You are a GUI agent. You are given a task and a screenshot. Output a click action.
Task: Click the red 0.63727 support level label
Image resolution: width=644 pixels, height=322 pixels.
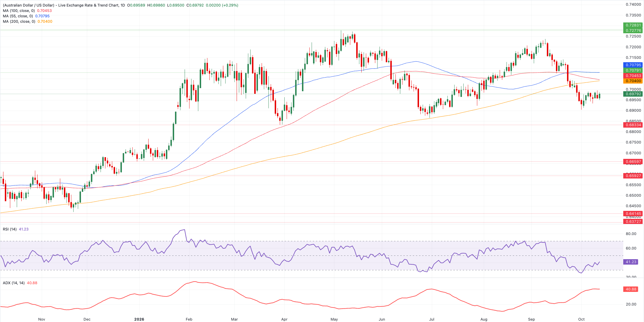tap(633, 222)
